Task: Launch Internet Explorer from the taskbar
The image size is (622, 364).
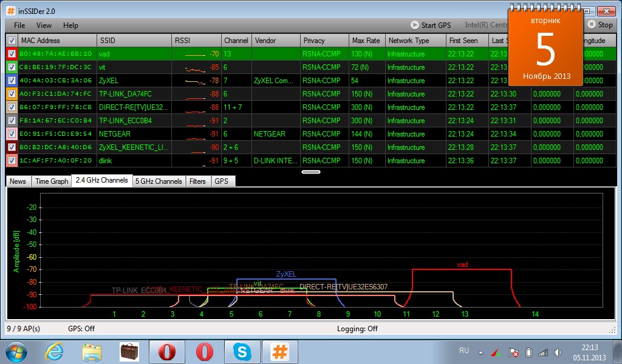Action: pyautogui.click(x=54, y=352)
